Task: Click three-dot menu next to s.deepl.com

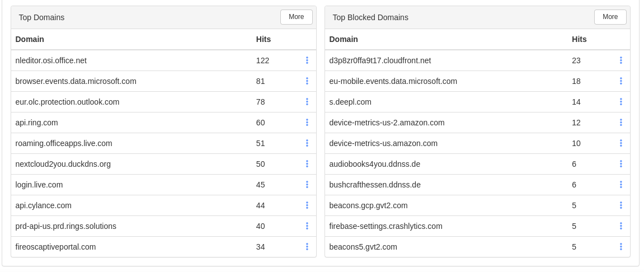Action: tap(621, 101)
